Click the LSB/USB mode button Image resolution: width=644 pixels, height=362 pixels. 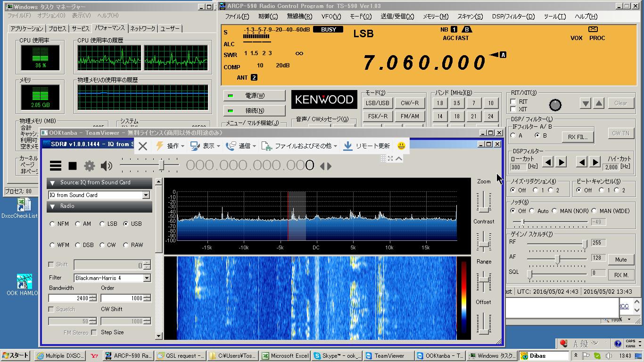coord(378,103)
